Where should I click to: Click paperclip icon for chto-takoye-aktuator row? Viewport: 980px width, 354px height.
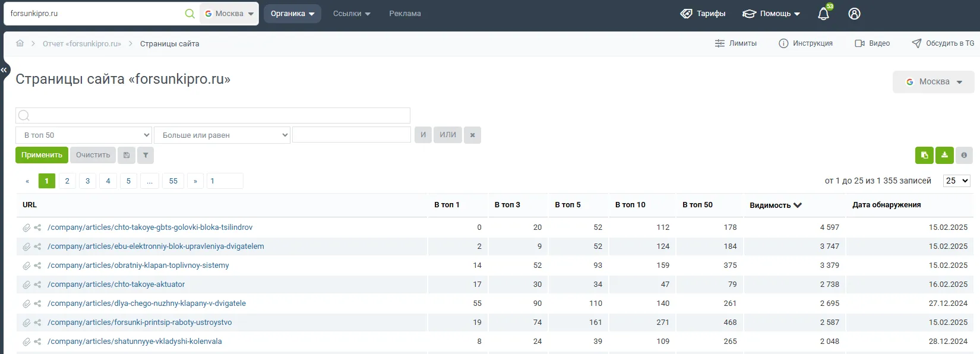point(27,285)
